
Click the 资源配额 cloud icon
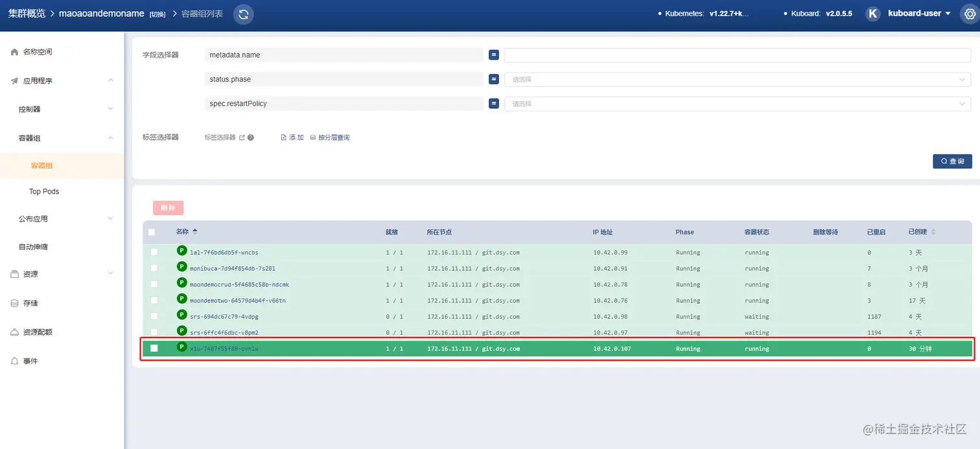click(x=14, y=332)
